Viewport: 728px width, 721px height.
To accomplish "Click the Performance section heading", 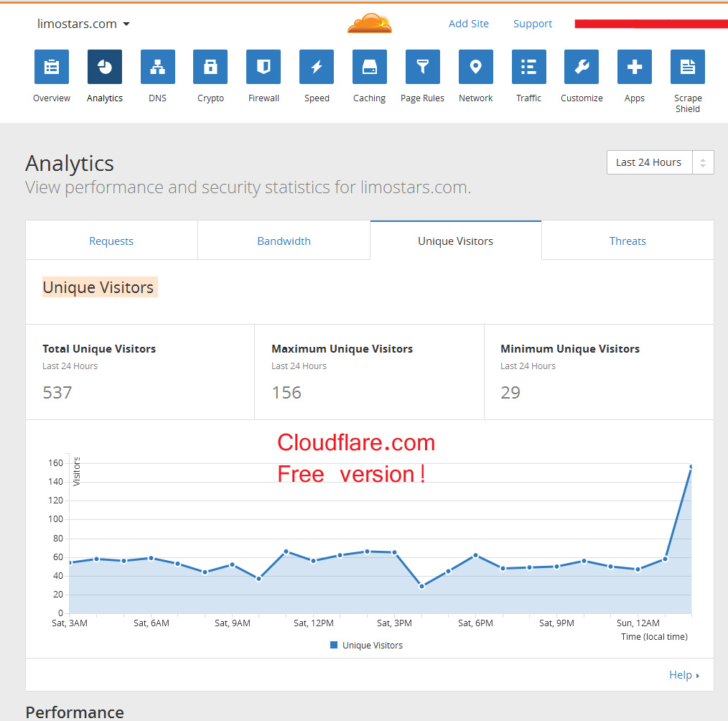I will click(75, 712).
